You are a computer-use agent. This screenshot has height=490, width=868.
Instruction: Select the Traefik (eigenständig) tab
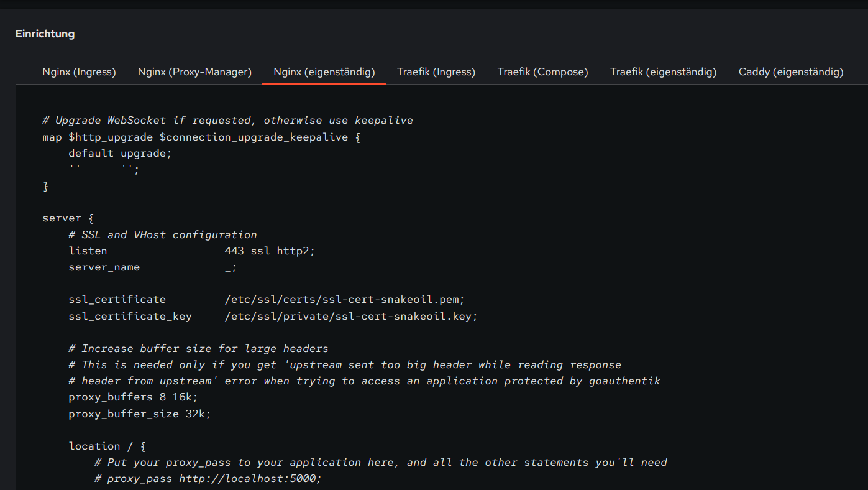point(663,72)
